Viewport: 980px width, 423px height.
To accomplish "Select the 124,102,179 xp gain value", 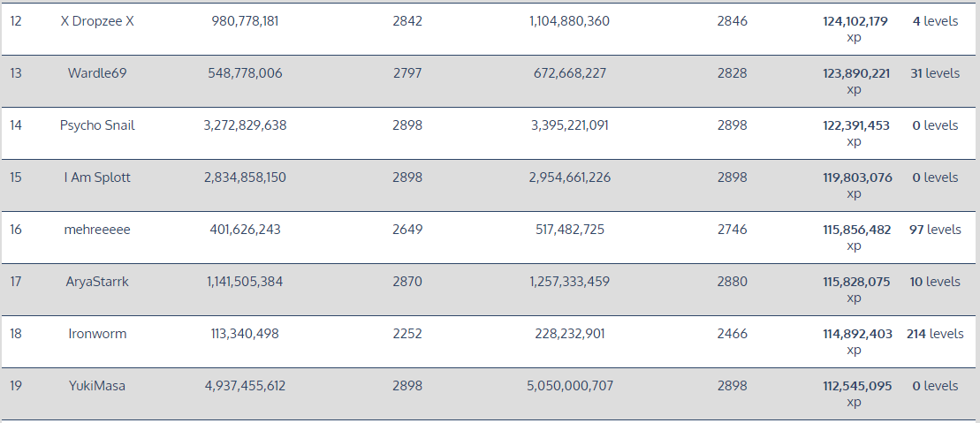I will click(x=855, y=21).
